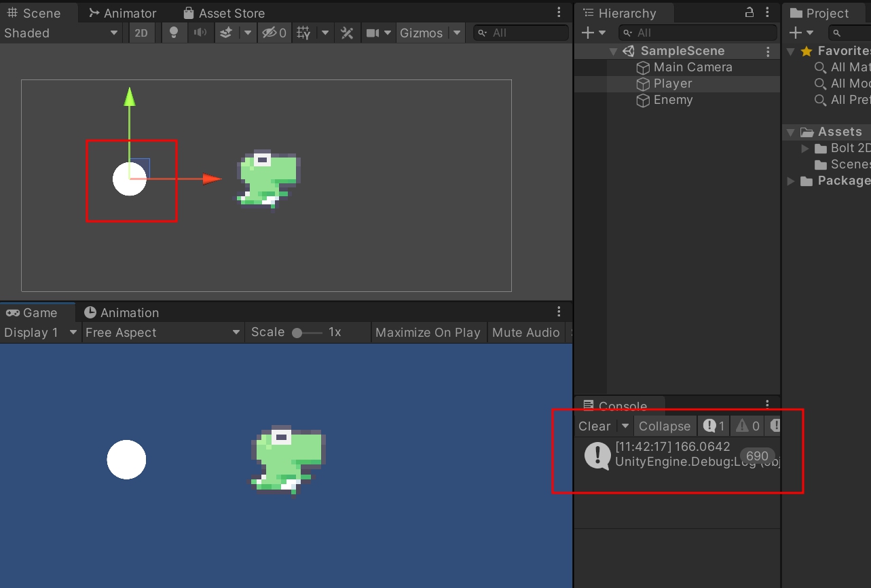Open SampleScene row options menu
This screenshot has width=871, height=588.
[x=768, y=52]
